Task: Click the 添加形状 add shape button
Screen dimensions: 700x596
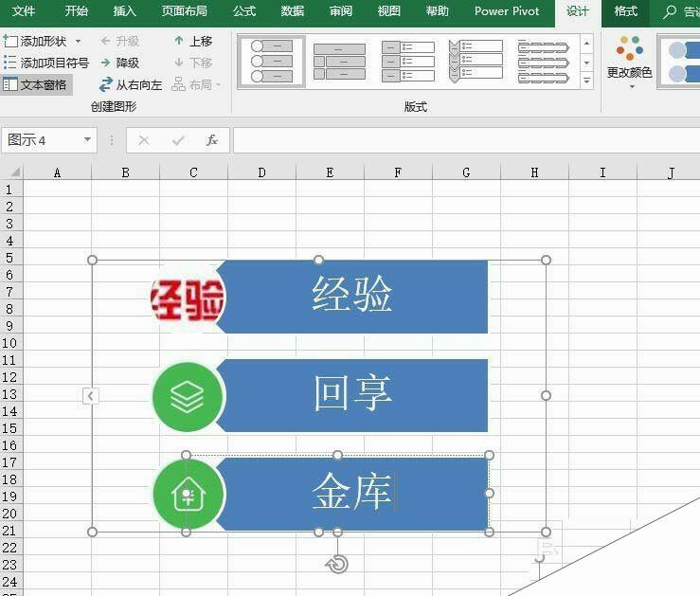Action: point(36,42)
